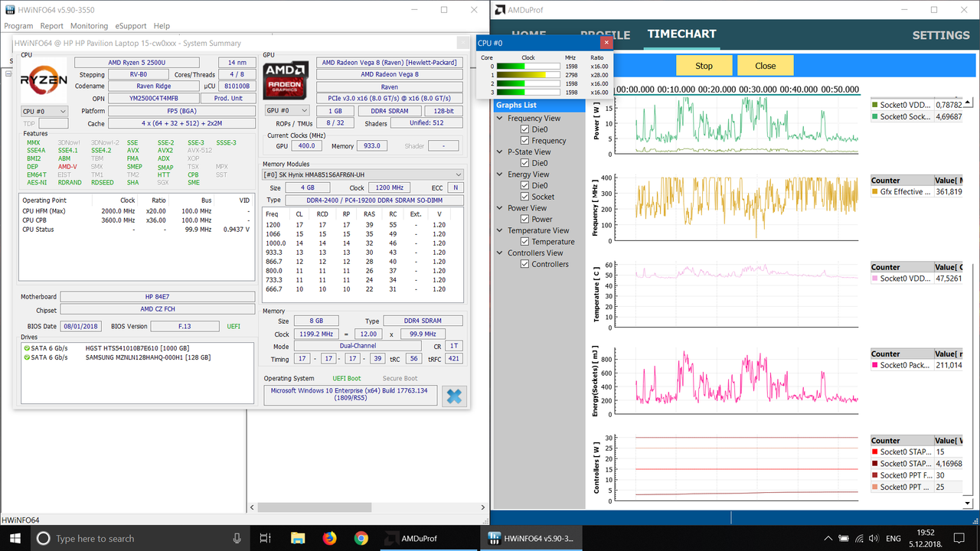Viewport: 980px width, 551px height.
Task: Click the microphone icon in taskbar search
Action: coord(237,539)
